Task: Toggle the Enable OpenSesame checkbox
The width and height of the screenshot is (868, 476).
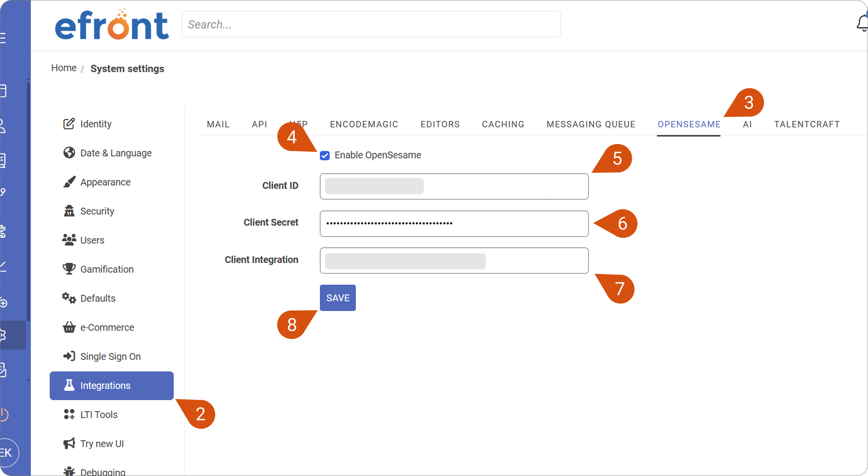Action: click(x=325, y=155)
